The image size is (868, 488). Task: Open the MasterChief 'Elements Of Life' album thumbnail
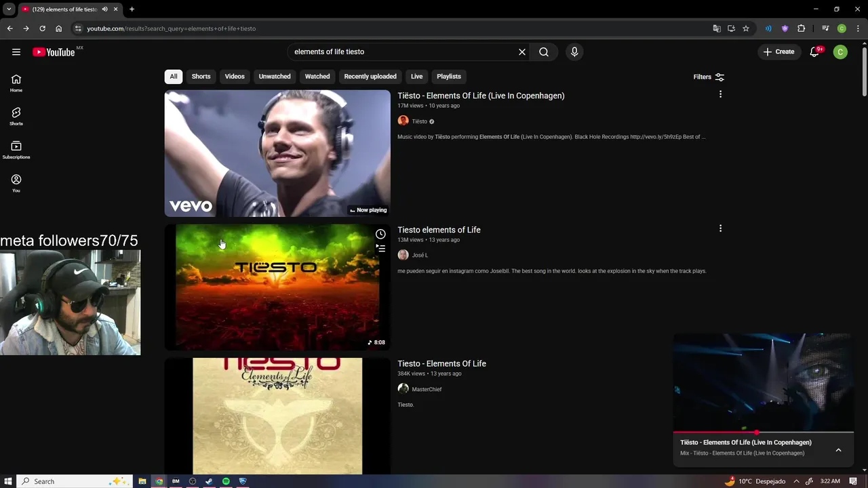[x=277, y=415]
